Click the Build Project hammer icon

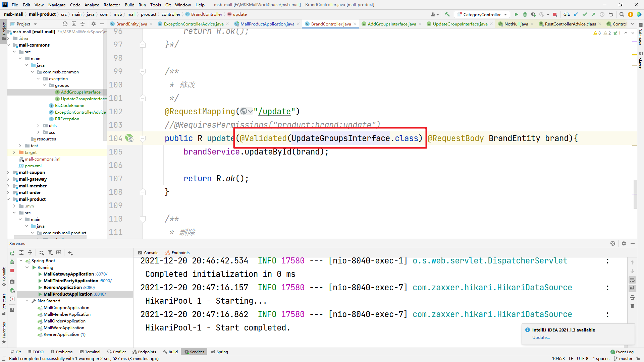pos(447,14)
